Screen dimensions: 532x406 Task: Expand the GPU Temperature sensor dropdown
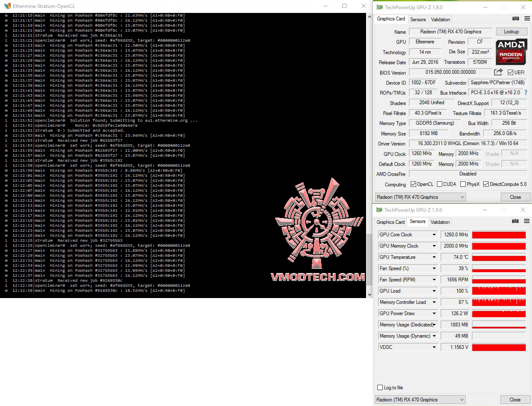pyautogui.click(x=434, y=257)
